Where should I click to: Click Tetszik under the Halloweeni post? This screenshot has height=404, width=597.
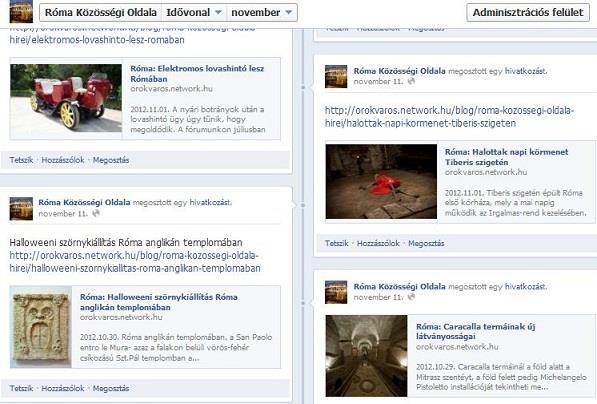[x=21, y=388]
